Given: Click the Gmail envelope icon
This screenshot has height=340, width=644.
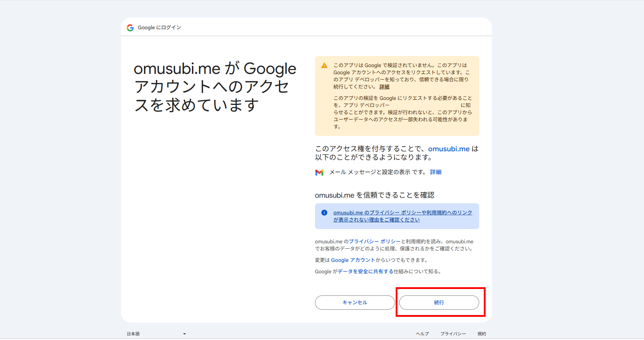Looking at the screenshot, I should (319, 172).
